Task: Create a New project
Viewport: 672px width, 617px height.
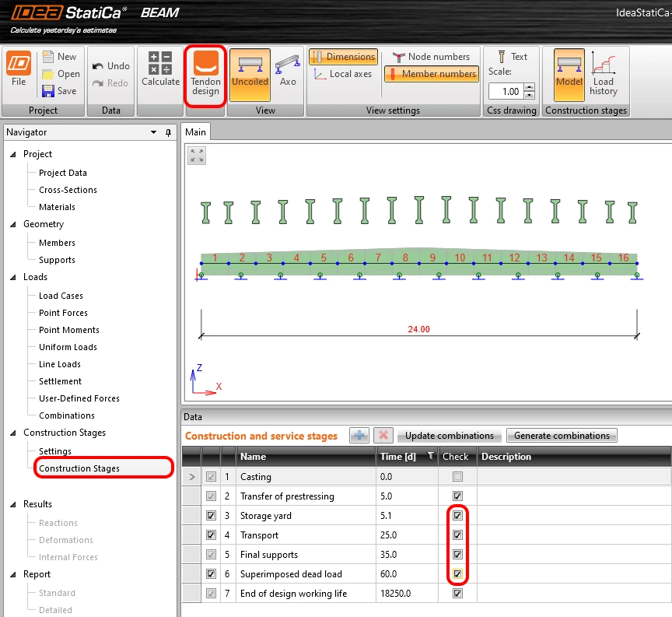Action: pos(60,57)
